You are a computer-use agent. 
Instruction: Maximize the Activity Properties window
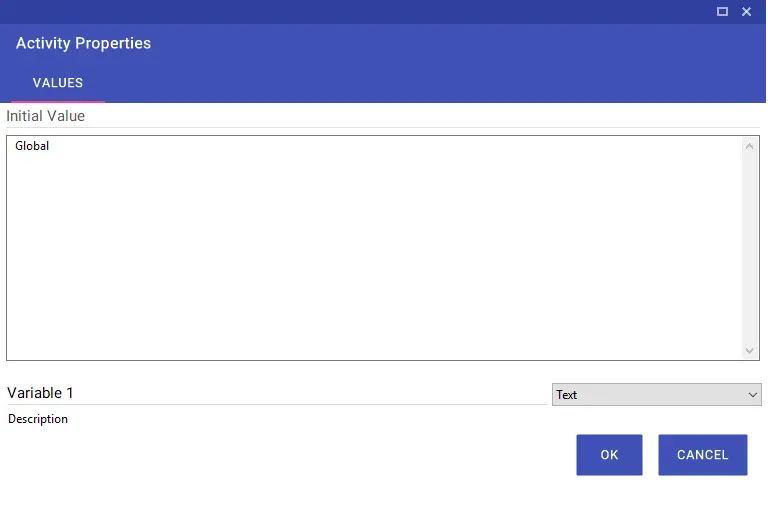click(x=722, y=11)
